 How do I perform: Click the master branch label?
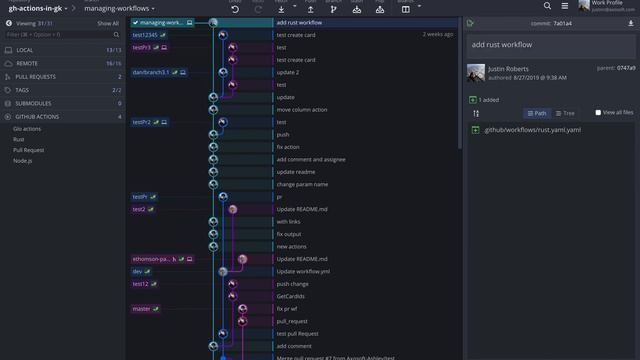pyautogui.click(x=145, y=309)
